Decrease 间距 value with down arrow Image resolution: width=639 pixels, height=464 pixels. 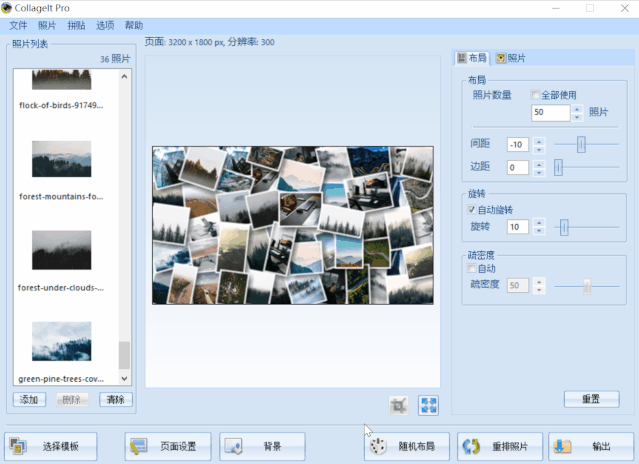pos(539,149)
